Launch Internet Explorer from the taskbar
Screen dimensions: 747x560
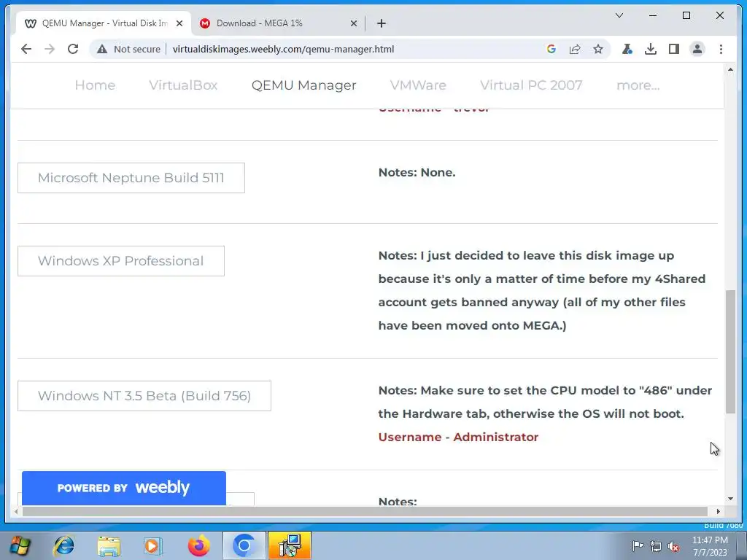coord(64,545)
